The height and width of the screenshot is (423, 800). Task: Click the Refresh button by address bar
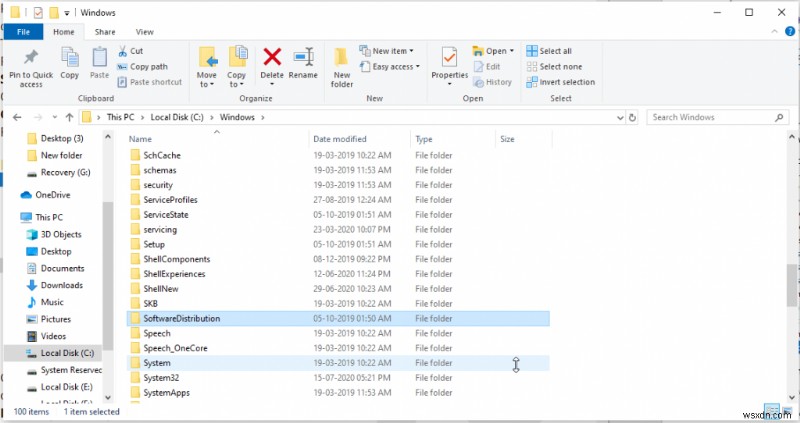[x=632, y=117]
